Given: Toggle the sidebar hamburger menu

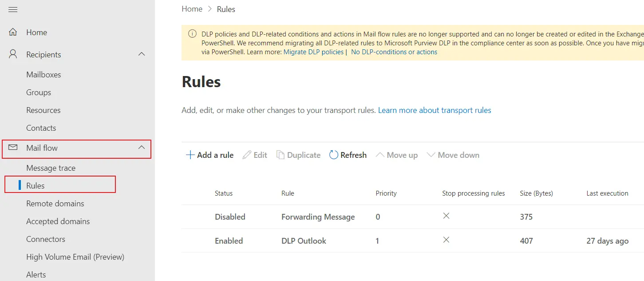Looking at the screenshot, I should tap(13, 9).
